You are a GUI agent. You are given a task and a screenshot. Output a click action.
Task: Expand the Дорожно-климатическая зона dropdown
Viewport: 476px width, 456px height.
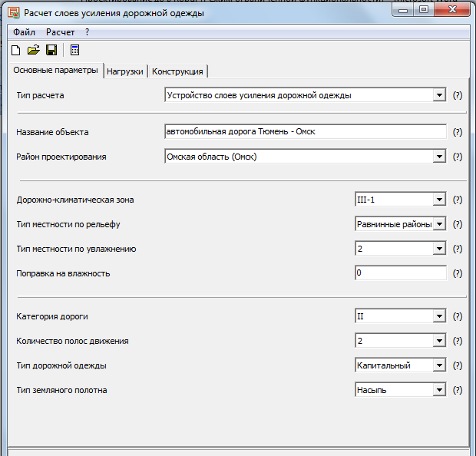pos(439,200)
